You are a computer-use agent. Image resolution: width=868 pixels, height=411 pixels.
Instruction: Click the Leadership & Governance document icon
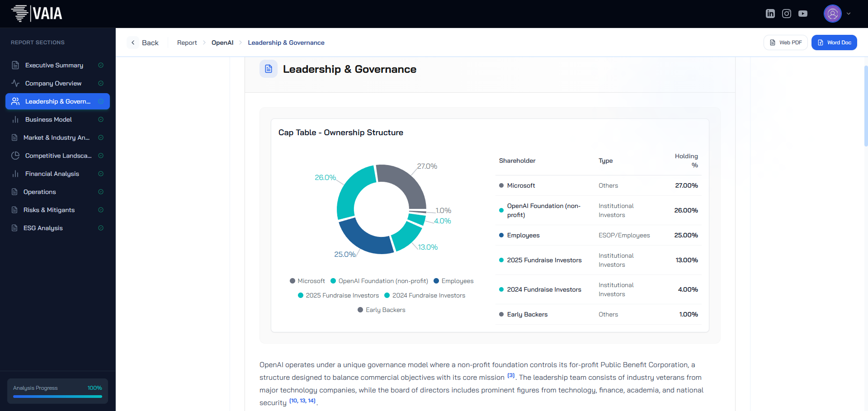[269, 69]
